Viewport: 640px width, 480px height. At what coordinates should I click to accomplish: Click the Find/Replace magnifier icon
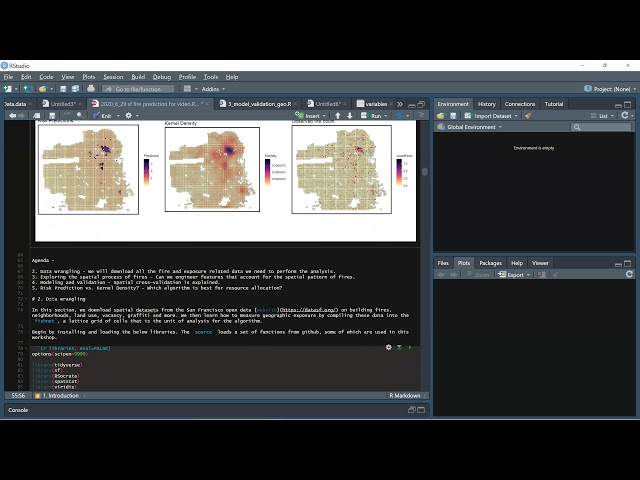point(80,116)
